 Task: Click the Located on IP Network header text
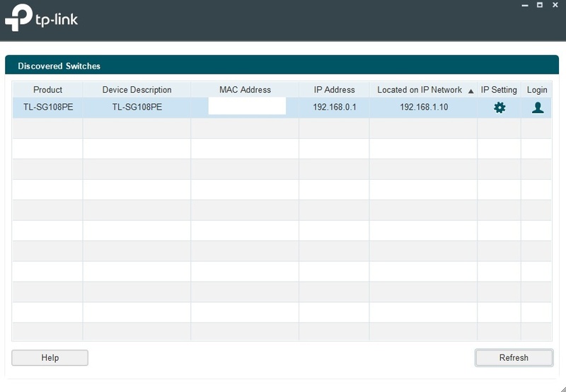(x=420, y=90)
